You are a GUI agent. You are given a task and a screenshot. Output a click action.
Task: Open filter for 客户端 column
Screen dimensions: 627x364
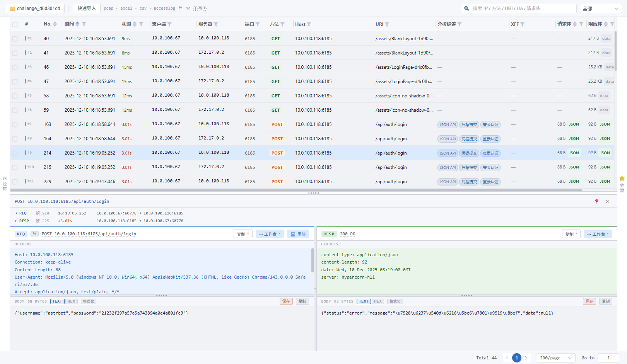coord(169,24)
